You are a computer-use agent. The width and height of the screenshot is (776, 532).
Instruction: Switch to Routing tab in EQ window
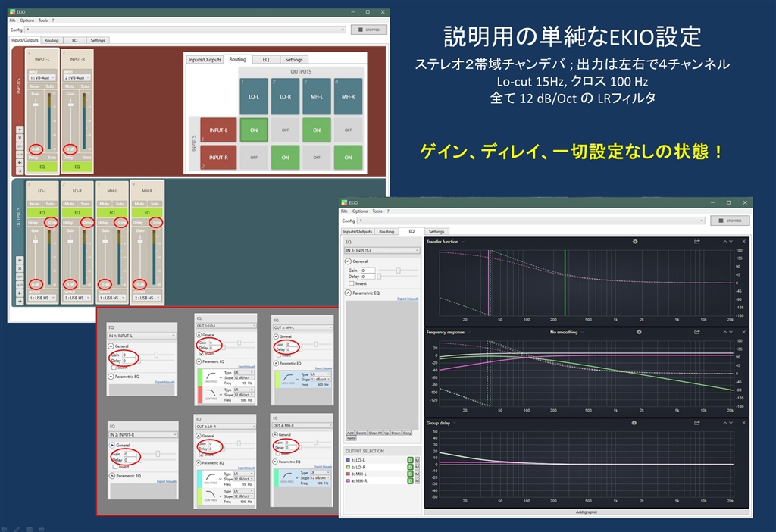pos(386,232)
